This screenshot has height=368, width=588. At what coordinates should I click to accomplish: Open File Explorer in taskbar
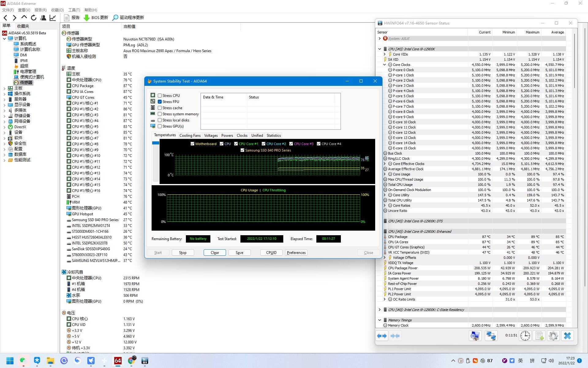[x=50, y=361]
